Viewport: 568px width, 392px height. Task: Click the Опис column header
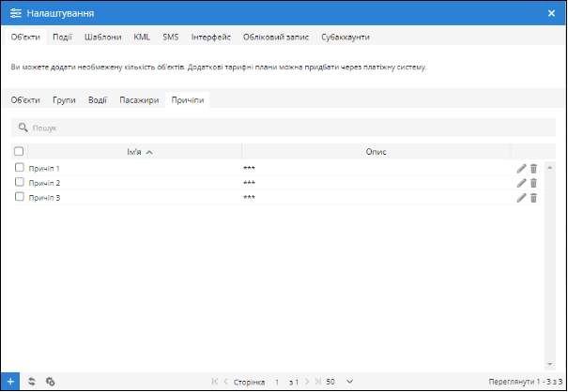[376, 152]
